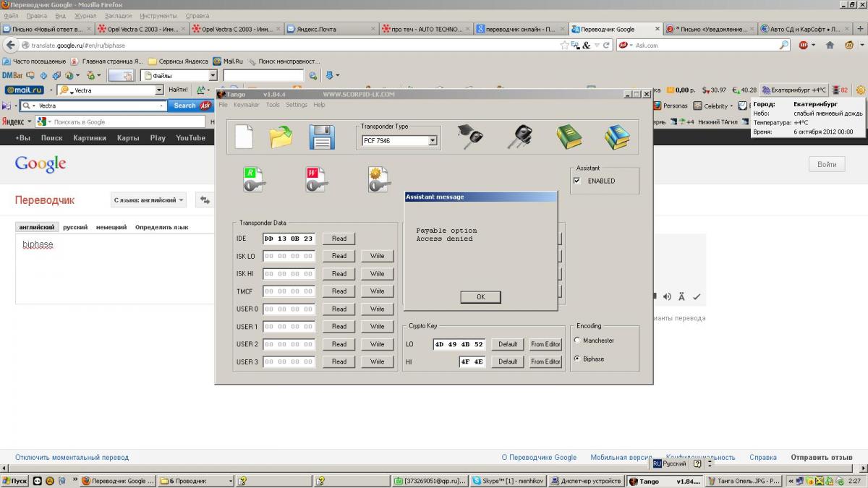This screenshot has width=868, height=488.
Task: Open the Firefox Закладки menu
Action: point(118,15)
